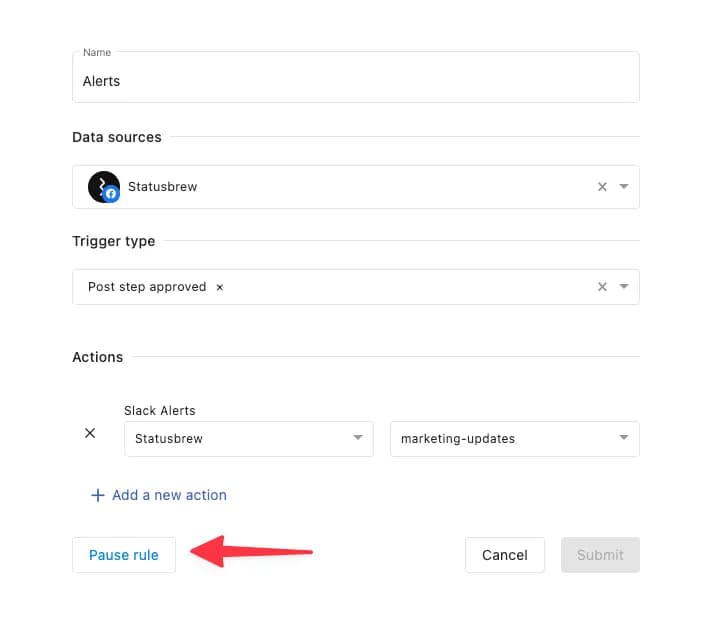The height and width of the screenshot is (630, 717).
Task: Click the Trigger type selection field
Action: click(400, 287)
